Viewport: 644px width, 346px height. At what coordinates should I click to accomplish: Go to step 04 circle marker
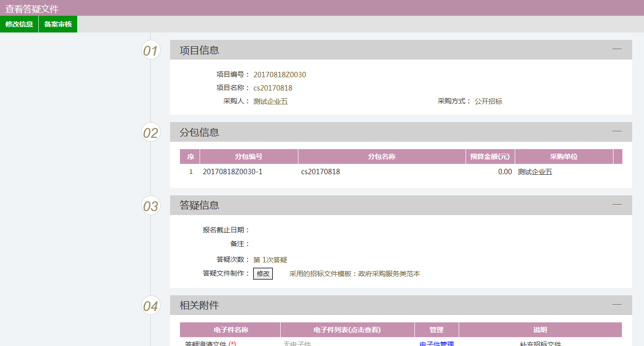tap(151, 306)
